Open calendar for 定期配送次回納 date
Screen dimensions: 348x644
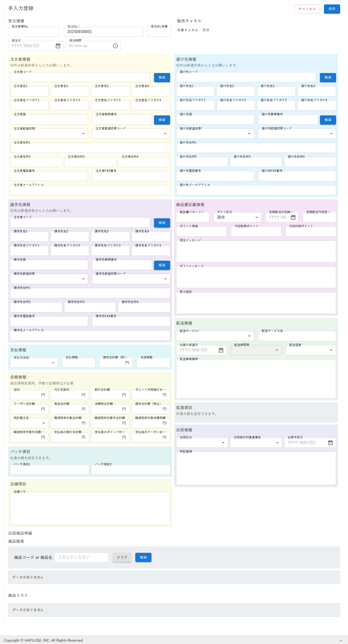[293, 217]
